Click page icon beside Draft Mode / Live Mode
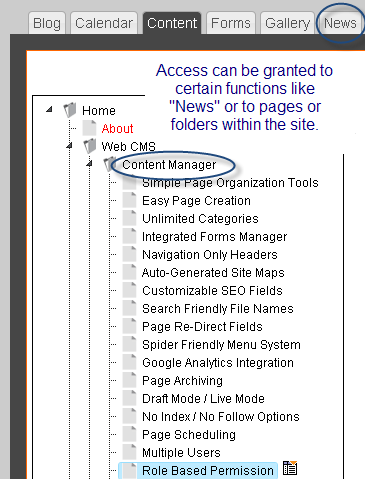This screenshot has height=479, width=365. point(129,398)
